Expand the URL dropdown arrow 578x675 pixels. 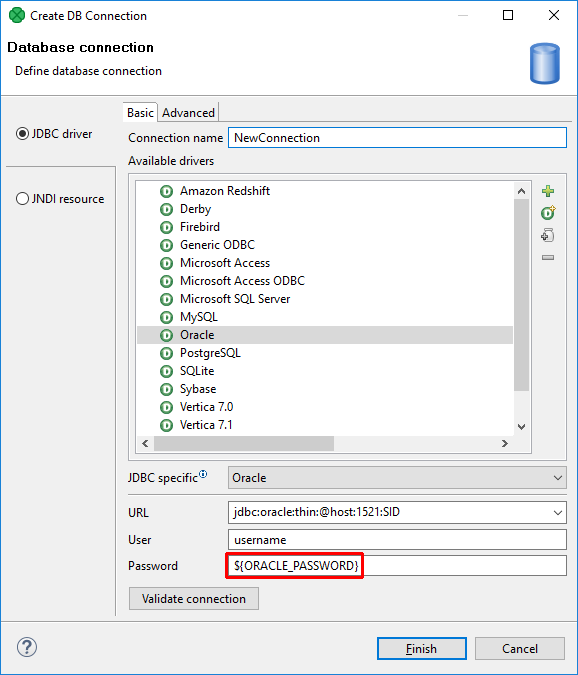[558, 512]
